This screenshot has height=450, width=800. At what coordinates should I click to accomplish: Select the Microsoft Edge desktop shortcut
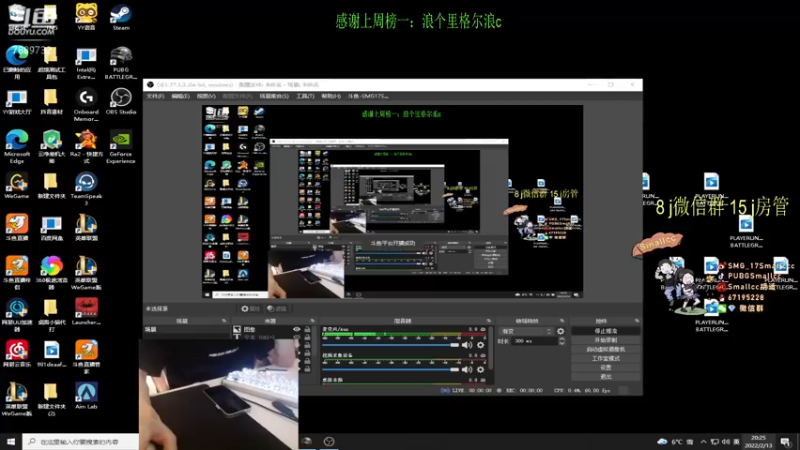click(17, 146)
